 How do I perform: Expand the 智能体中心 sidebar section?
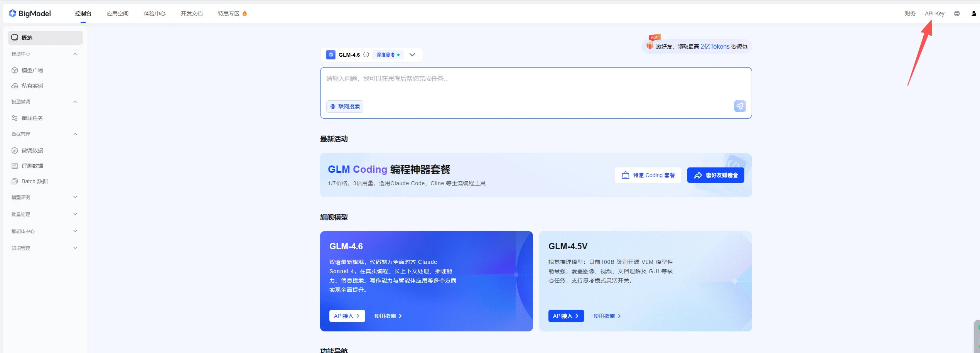tap(44, 231)
